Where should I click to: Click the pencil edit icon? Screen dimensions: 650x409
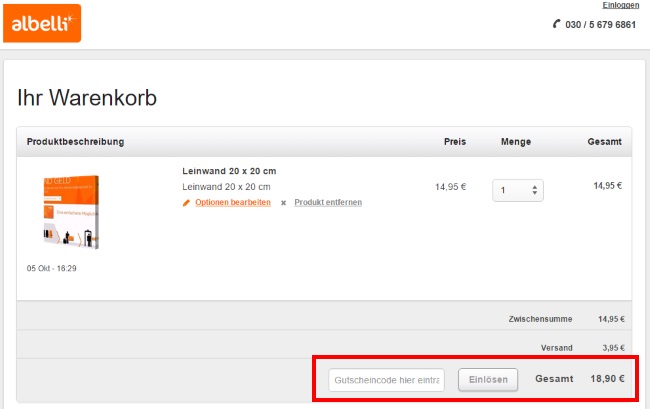[186, 202]
